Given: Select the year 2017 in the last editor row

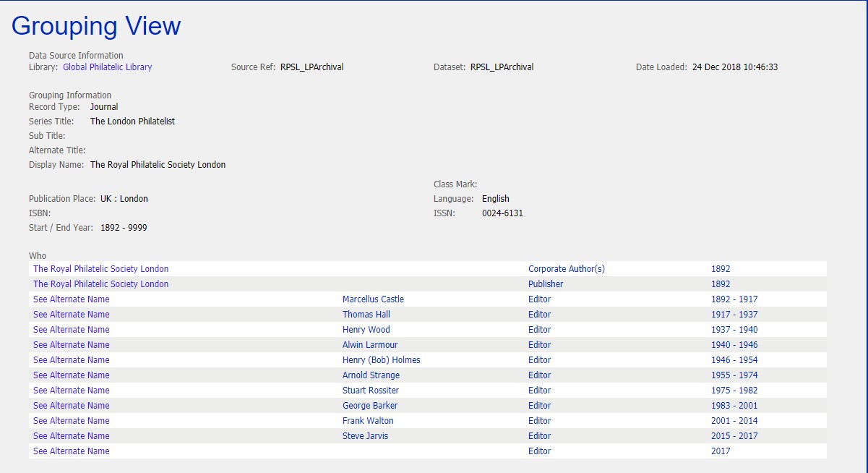Looking at the screenshot, I should [x=721, y=451].
